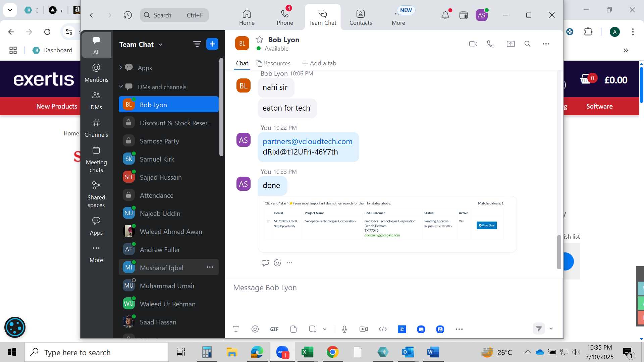
Task: Expand the Apps section in chat list
Action: point(120,68)
